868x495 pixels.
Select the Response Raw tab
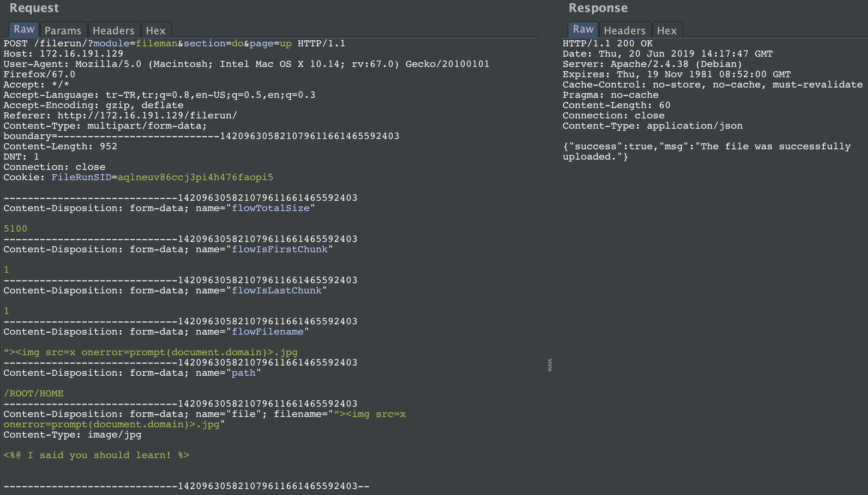(583, 30)
